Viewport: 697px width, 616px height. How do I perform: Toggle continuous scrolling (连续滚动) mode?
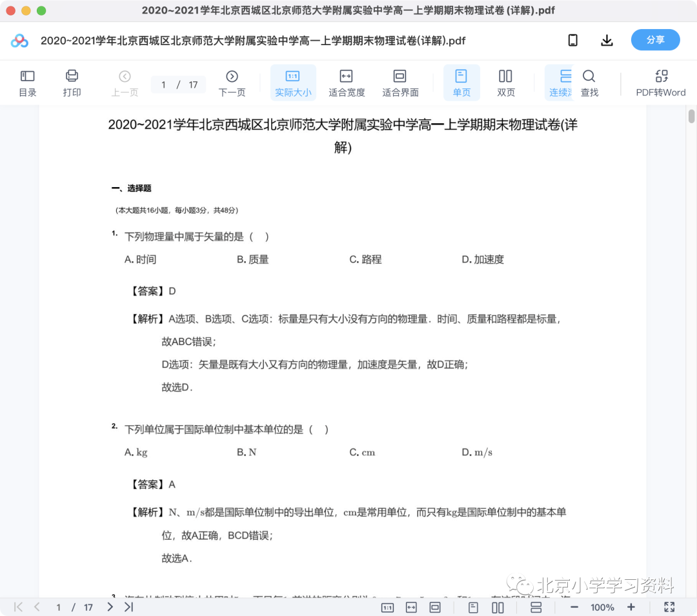click(x=559, y=83)
